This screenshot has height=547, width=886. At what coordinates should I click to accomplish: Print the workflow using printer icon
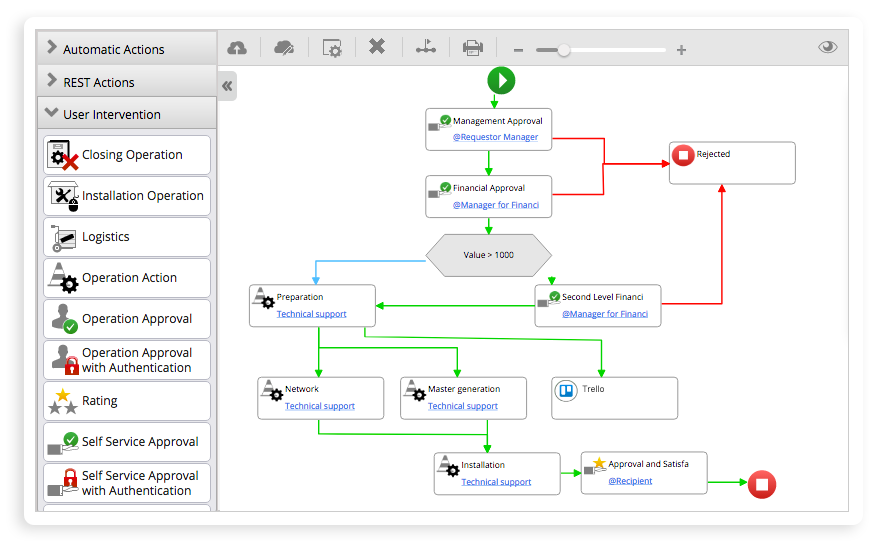(x=472, y=47)
